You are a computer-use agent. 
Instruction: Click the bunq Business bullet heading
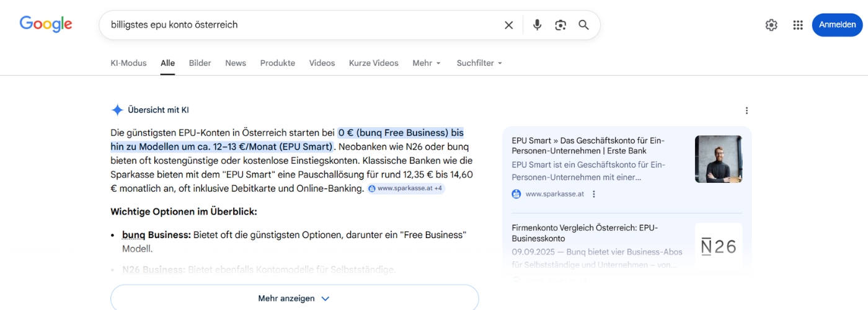point(156,235)
